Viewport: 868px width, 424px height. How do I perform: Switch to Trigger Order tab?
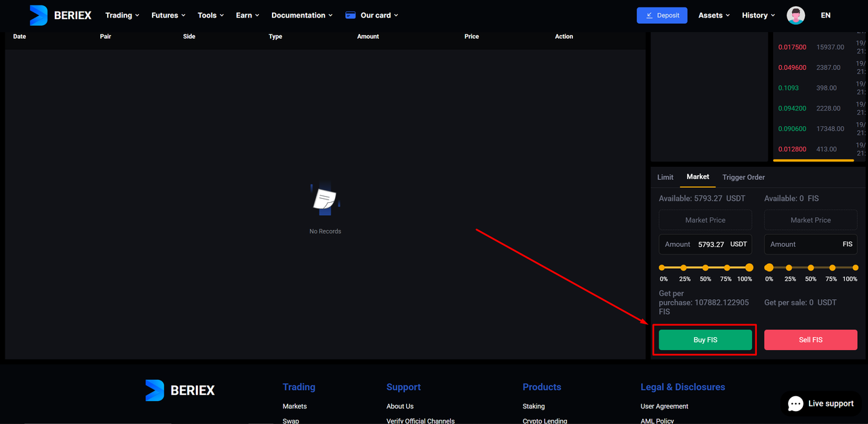click(x=743, y=177)
